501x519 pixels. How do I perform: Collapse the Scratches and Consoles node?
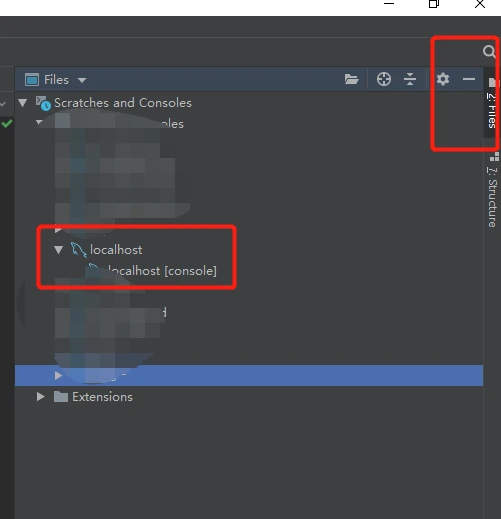coord(23,103)
